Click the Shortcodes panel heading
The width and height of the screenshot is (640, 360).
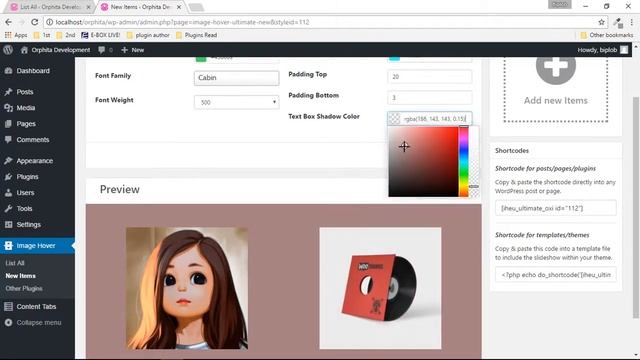coord(512,151)
